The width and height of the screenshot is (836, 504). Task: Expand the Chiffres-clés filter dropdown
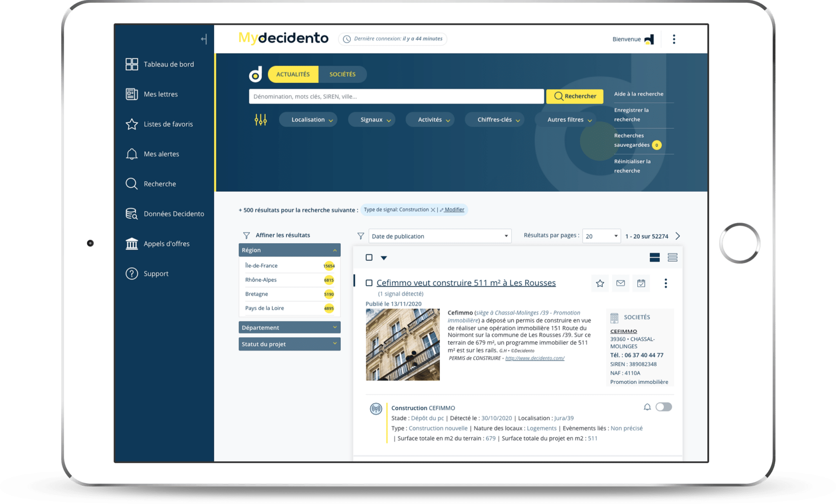tap(495, 120)
